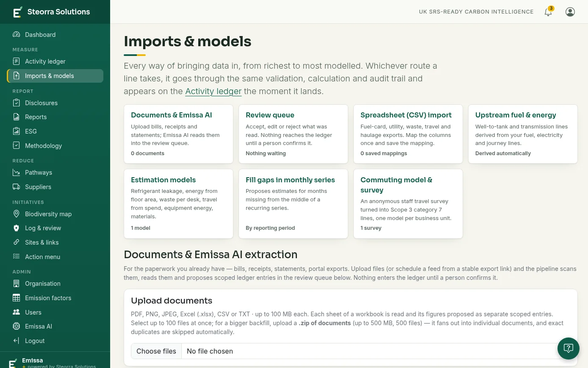Open Emission factors admin page
The width and height of the screenshot is (588, 368).
point(55,298)
